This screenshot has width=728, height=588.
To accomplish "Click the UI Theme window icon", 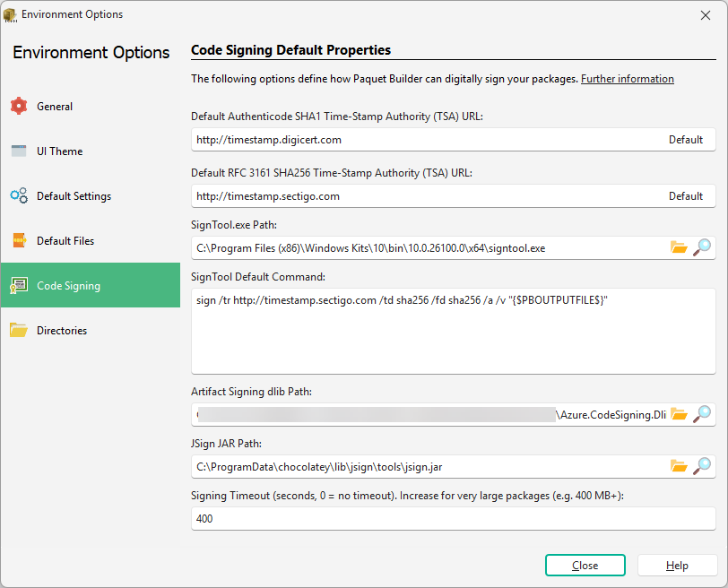I will click(19, 151).
